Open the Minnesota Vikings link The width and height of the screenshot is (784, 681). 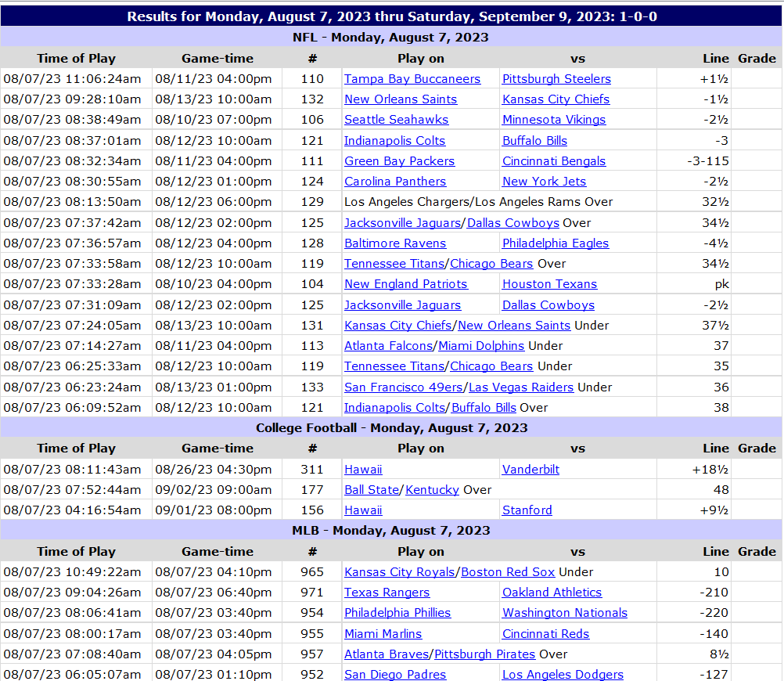coord(554,120)
